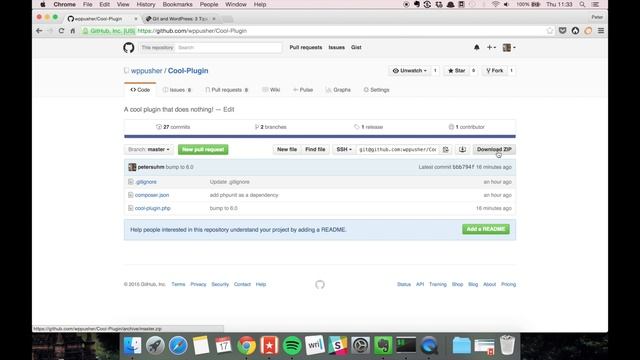Open Finder from the dock

tap(132, 345)
